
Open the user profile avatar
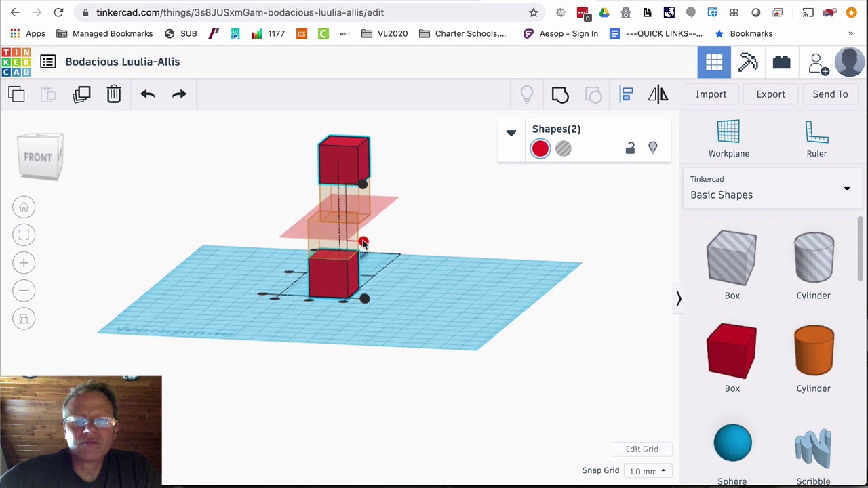point(850,62)
